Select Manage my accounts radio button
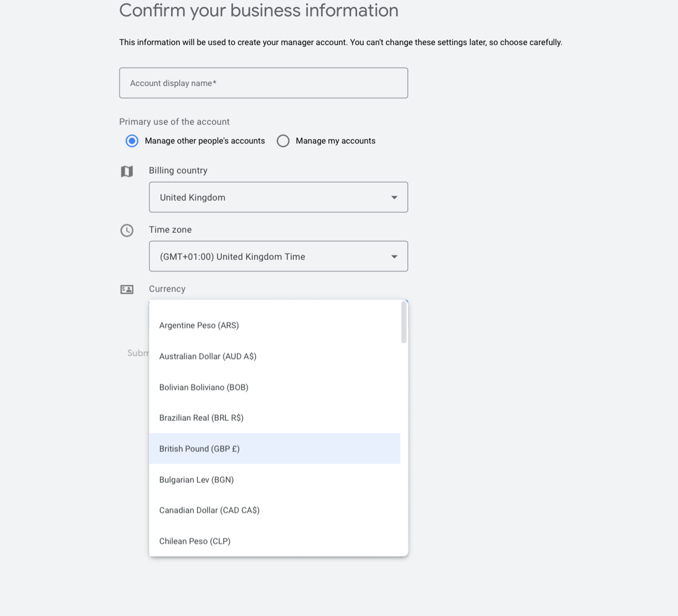 [283, 141]
